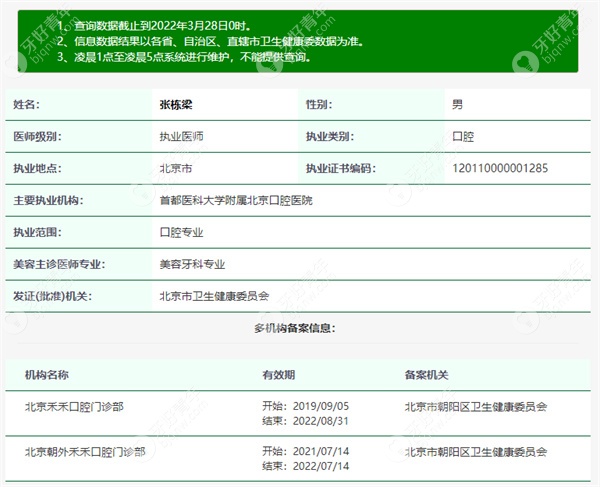The height and width of the screenshot is (487, 600).
Task: Click notice line about 2022年3月28日0时
Action: click(155, 26)
